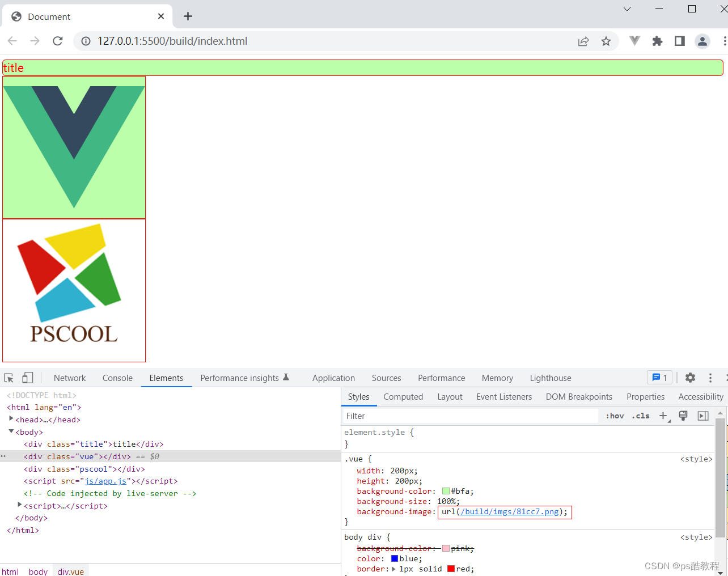Open body div rule style source link
728x576 pixels.
tap(696, 537)
